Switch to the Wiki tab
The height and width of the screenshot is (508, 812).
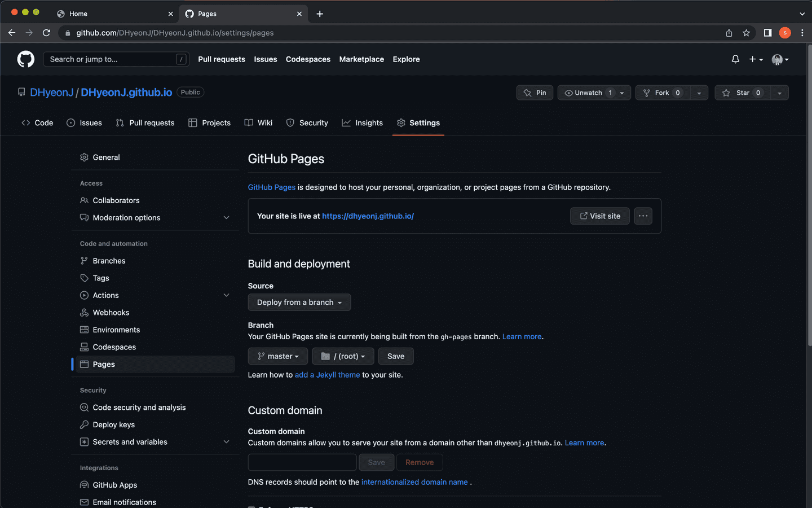click(258, 122)
